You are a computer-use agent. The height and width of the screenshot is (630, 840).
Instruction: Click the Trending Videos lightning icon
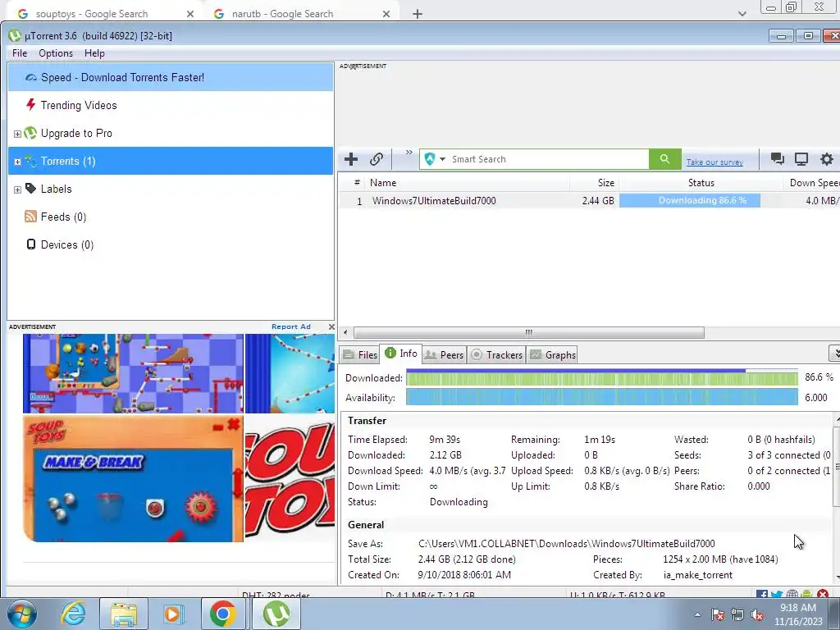(31, 104)
